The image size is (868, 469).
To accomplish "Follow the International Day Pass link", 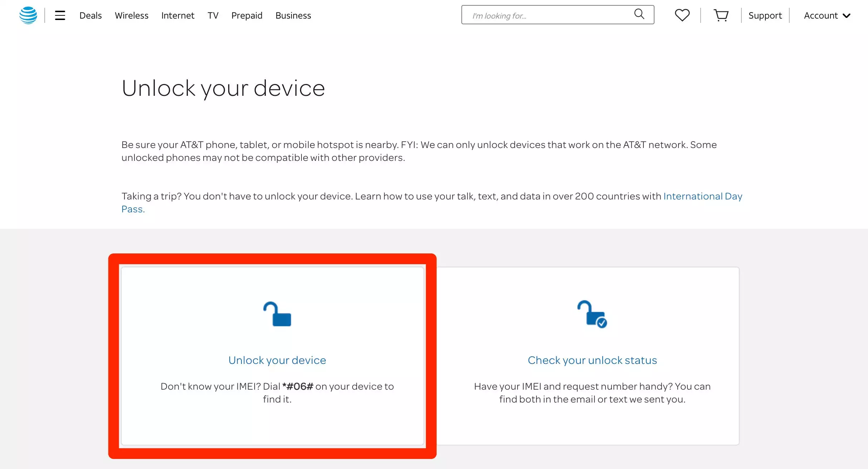I will coord(703,196).
